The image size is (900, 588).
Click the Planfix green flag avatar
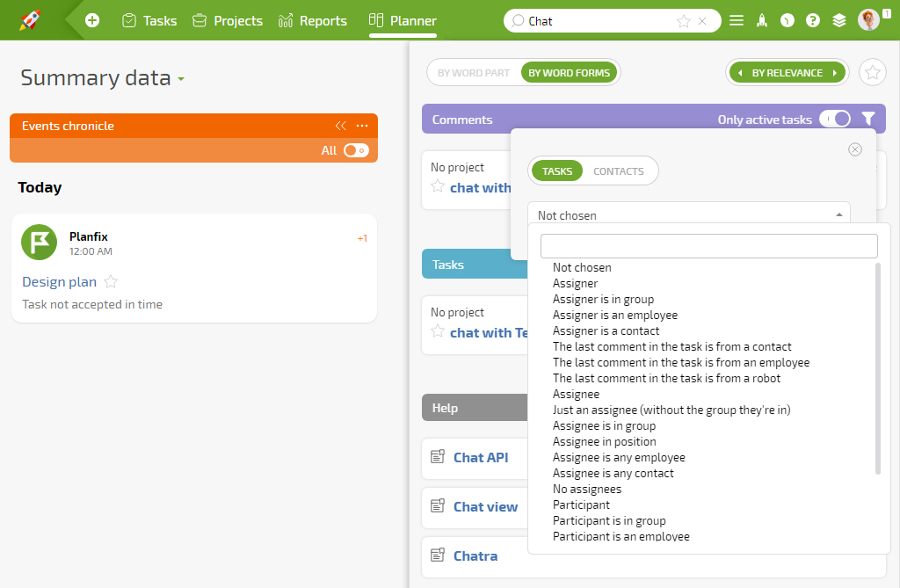[39, 243]
